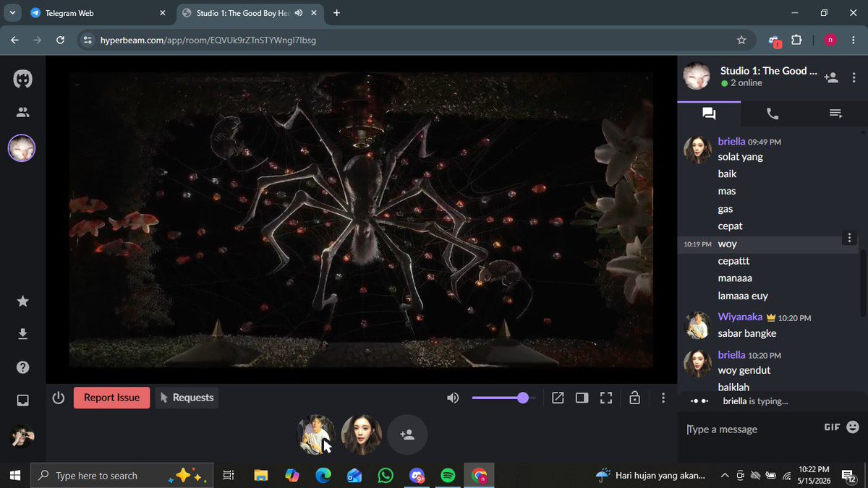Click the briella username at 09:49 PM

(731, 142)
